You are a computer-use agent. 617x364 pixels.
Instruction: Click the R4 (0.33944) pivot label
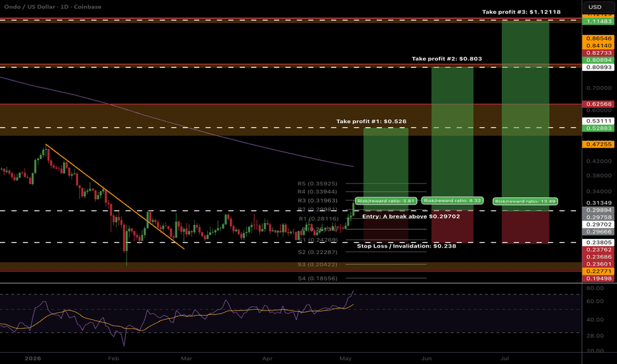click(317, 192)
